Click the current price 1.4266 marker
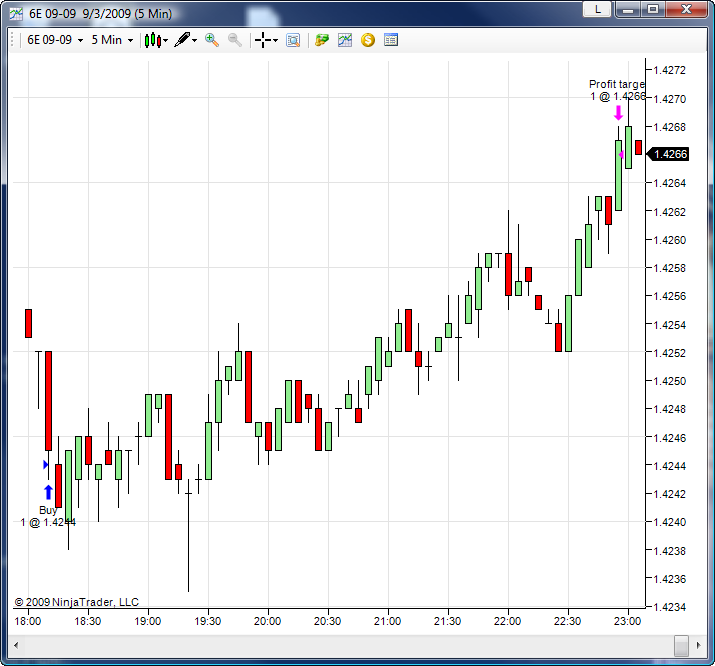This screenshot has width=715, height=666. (x=668, y=154)
